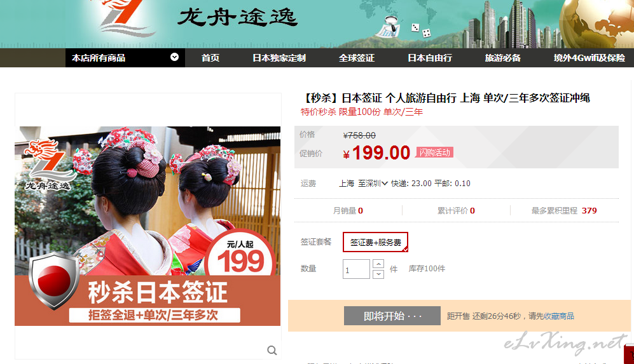Click the magnifier icon under the product image
This screenshot has width=634, height=364.
pyautogui.click(x=272, y=350)
